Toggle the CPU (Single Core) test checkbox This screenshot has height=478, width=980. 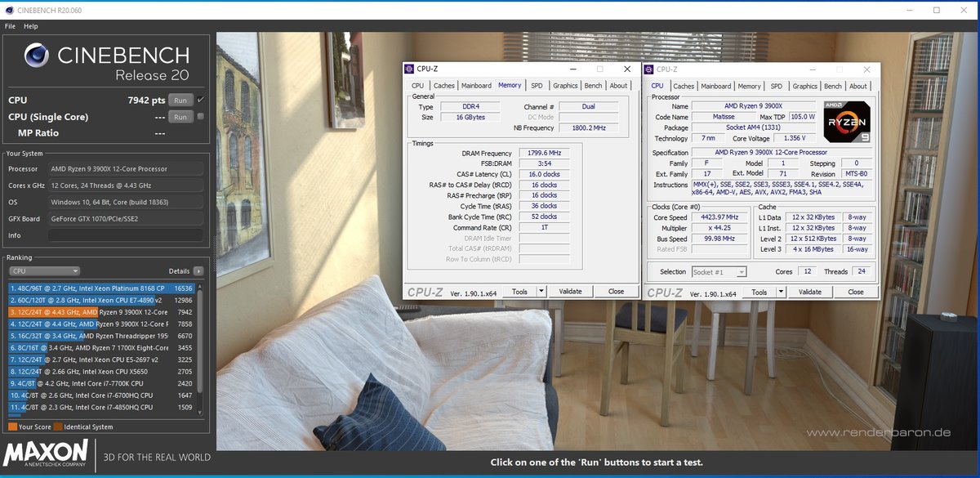pos(201,117)
